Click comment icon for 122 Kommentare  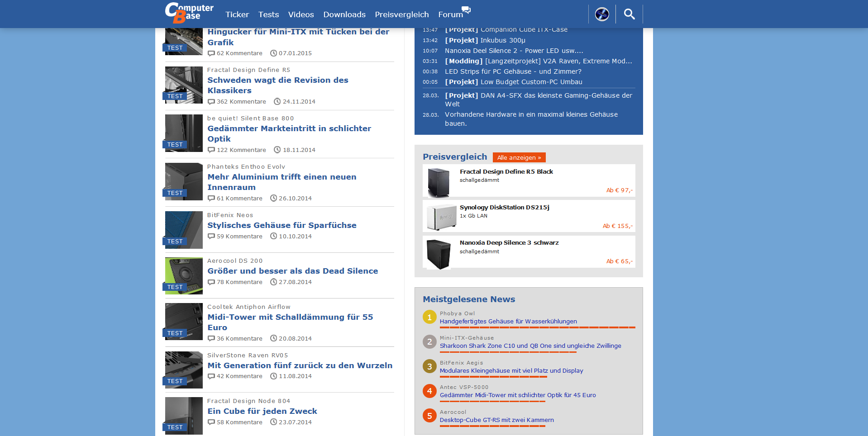(211, 150)
